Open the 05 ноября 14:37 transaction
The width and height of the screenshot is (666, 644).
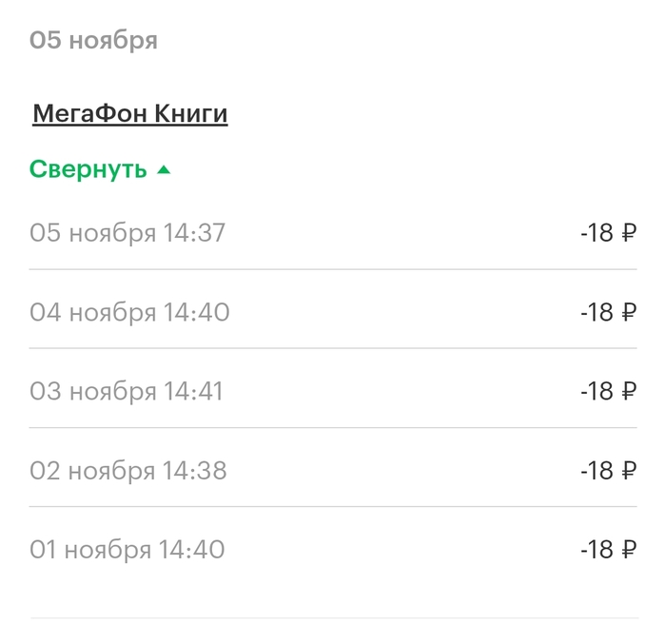pos(127,233)
